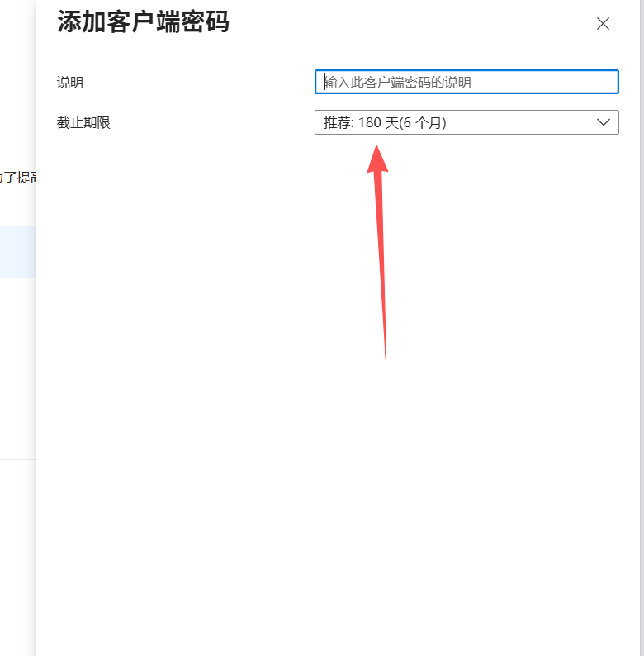
Task: Click the scrollbar on the panel's right edge
Action: click(640, 330)
